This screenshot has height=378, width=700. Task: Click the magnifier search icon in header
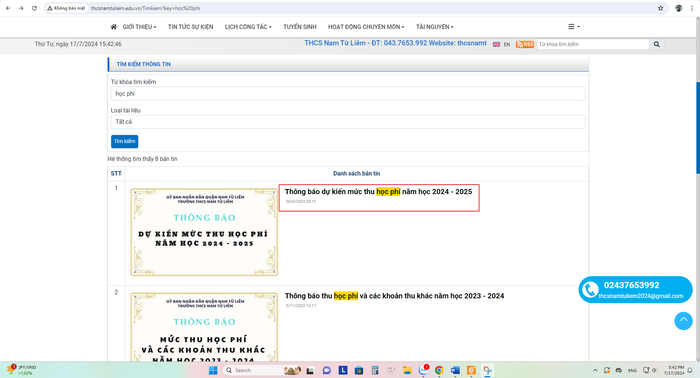coord(656,44)
